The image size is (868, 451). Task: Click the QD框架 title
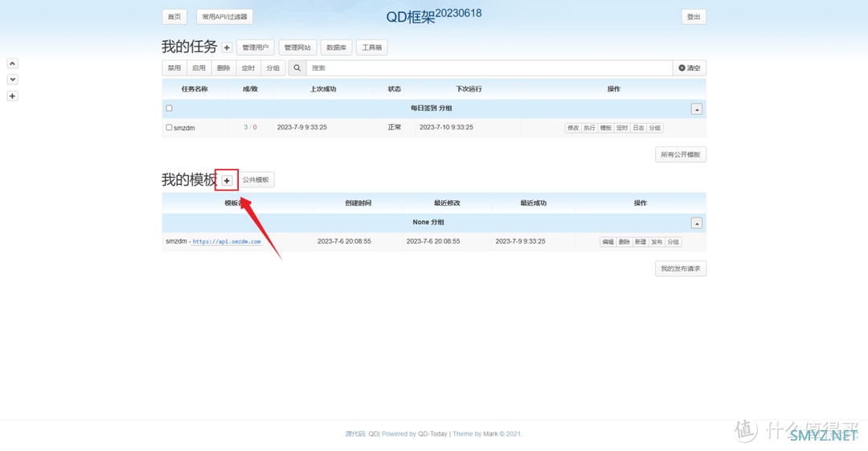pos(433,15)
